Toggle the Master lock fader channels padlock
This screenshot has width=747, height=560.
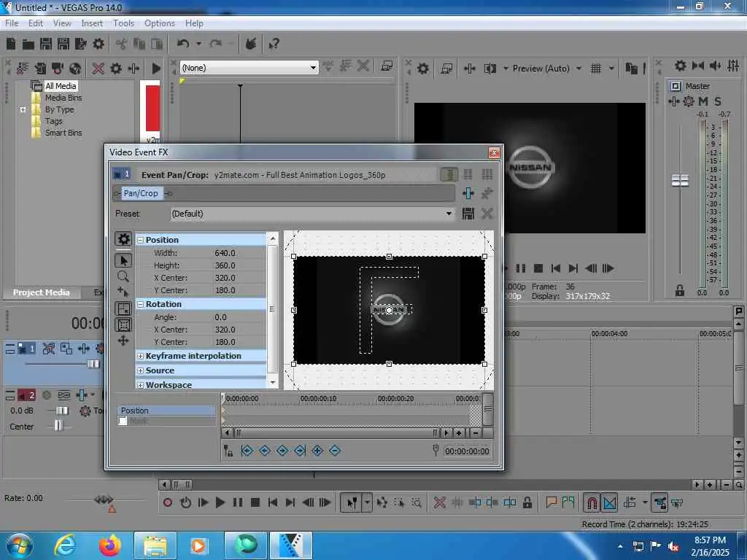pos(680,290)
